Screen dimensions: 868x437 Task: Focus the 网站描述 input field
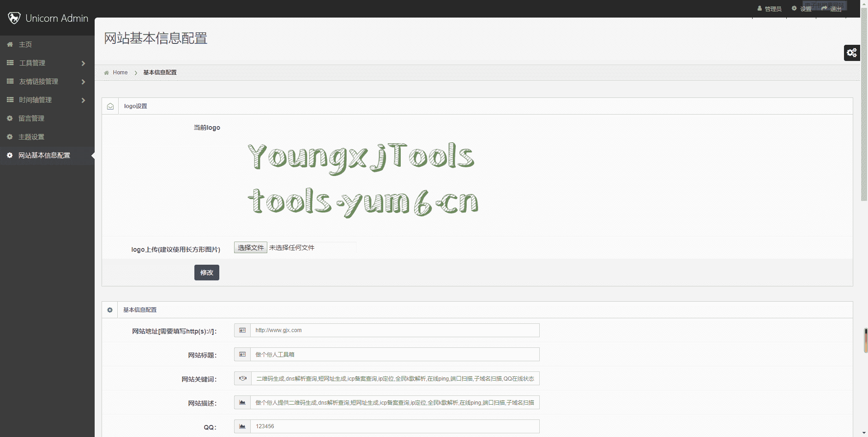point(395,402)
